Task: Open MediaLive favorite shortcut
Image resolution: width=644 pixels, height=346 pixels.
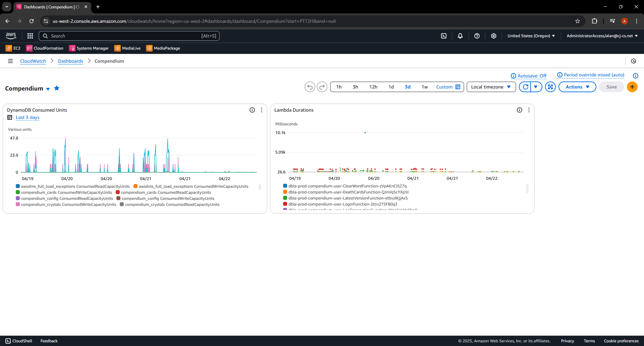Action: (127, 48)
